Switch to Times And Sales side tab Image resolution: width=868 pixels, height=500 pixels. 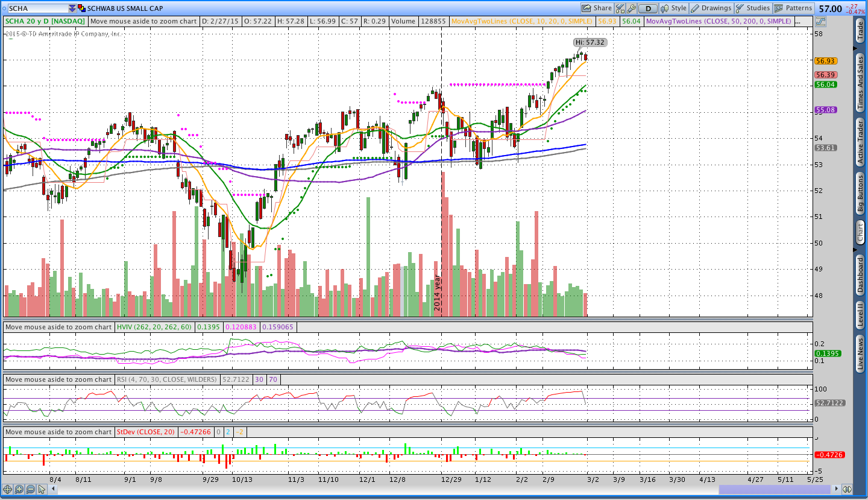(x=860, y=81)
